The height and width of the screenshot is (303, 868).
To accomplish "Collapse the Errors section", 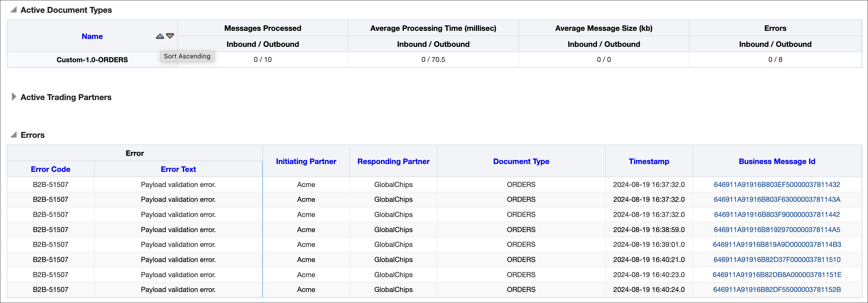I will 13,135.
